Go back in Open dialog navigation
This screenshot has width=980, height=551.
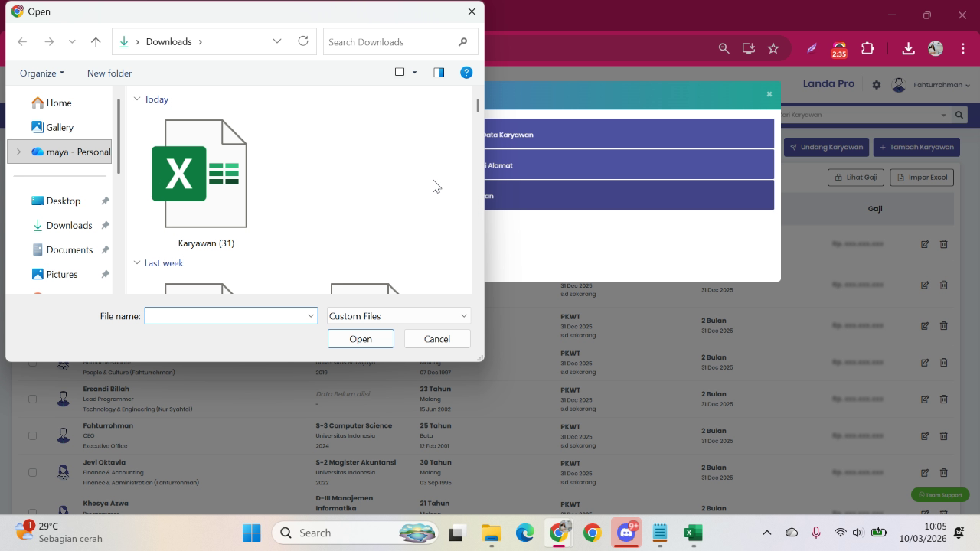[22, 42]
